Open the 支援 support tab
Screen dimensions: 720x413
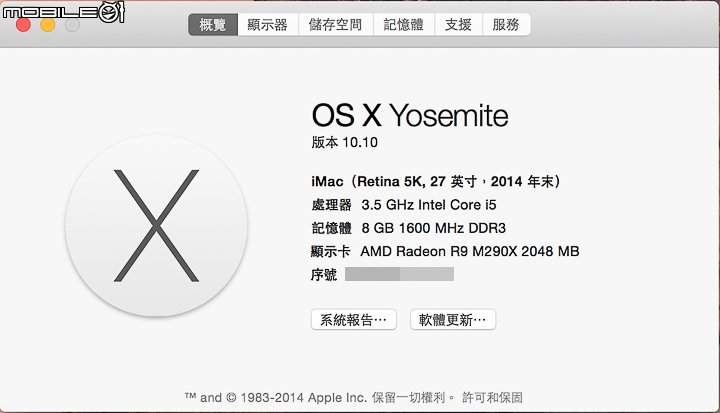[x=458, y=24]
